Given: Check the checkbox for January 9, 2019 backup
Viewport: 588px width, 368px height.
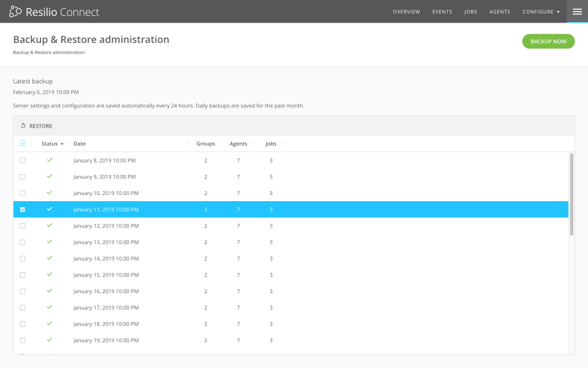Looking at the screenshot, I should (23, 177).
